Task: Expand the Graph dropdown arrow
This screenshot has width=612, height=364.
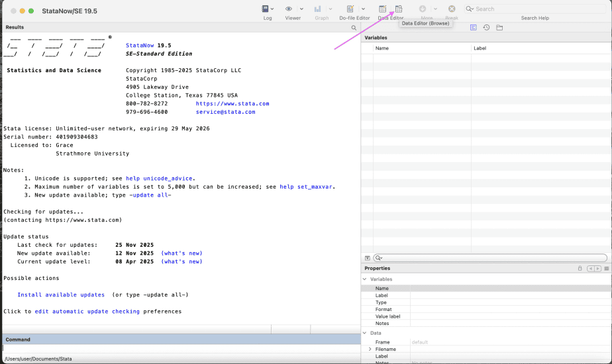Action: pos(331,9)
